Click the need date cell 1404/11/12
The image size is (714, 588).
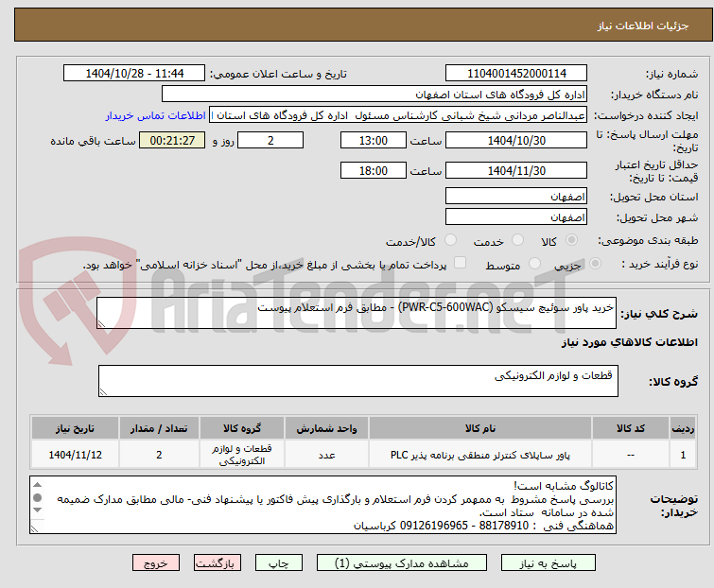(x=75, y=455)
